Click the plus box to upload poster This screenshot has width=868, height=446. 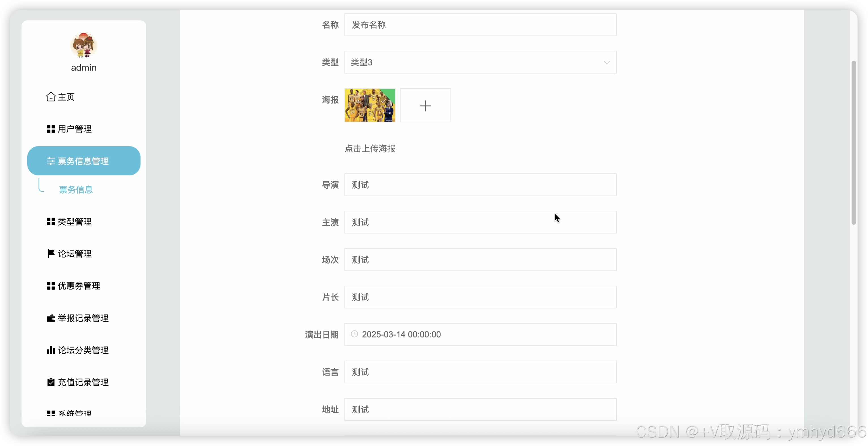click(425, 105)
